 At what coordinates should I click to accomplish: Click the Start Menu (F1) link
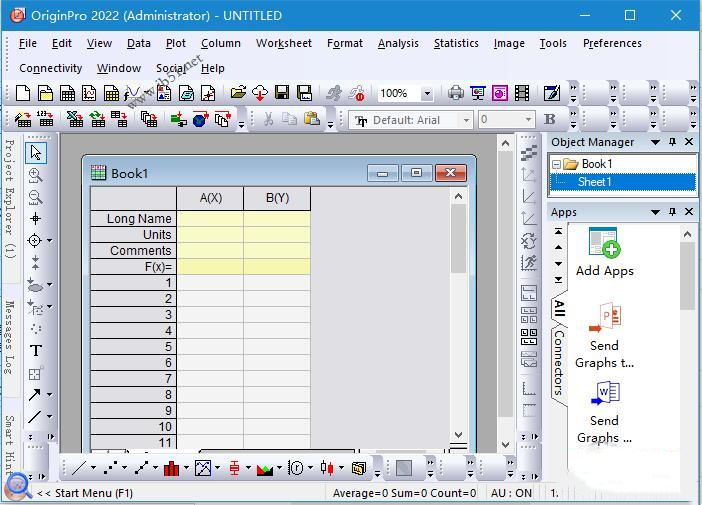tap(85, 493)
